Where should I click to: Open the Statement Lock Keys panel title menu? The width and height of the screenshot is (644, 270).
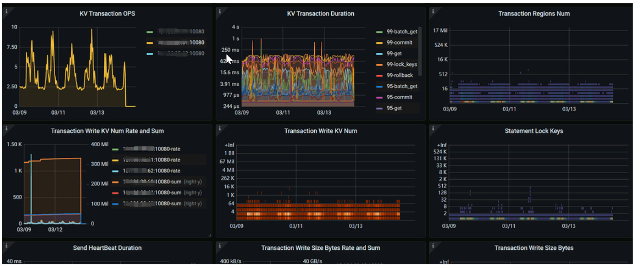coord(533,131)
